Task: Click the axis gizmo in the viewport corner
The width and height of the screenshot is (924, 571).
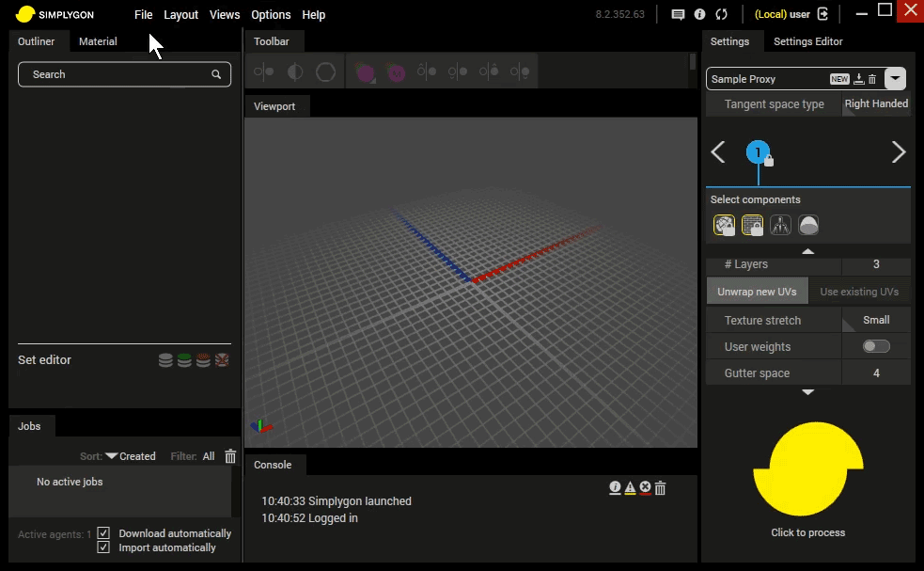Action: [260, 426]
